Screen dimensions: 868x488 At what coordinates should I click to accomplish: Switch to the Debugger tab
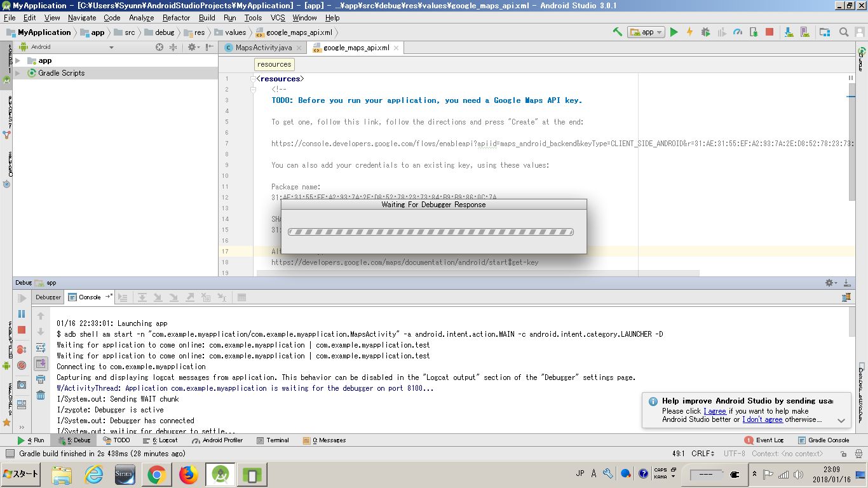click(48, 297)
